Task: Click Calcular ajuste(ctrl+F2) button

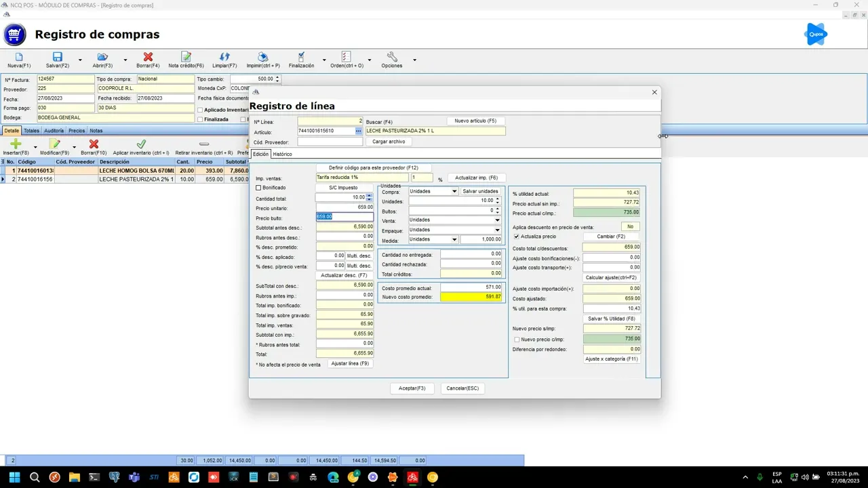Action: pyautogui.click(x=611, y=278)
